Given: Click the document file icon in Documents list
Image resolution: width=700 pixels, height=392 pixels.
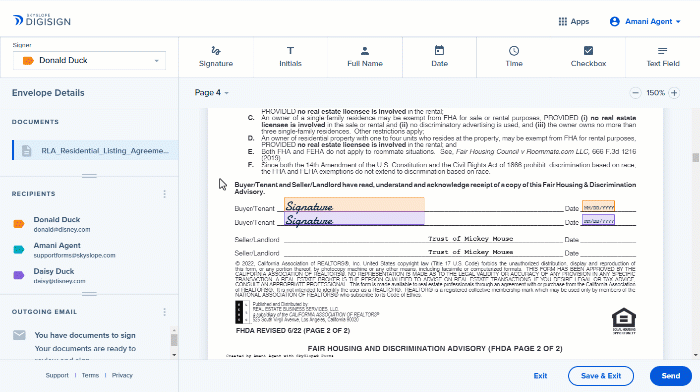Looking at the screenshot, I should 27,150.
